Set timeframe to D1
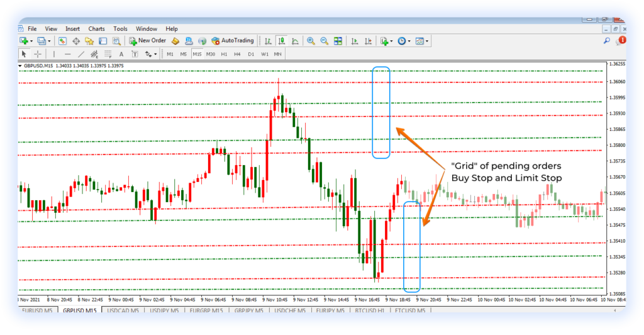 (251, 54)
